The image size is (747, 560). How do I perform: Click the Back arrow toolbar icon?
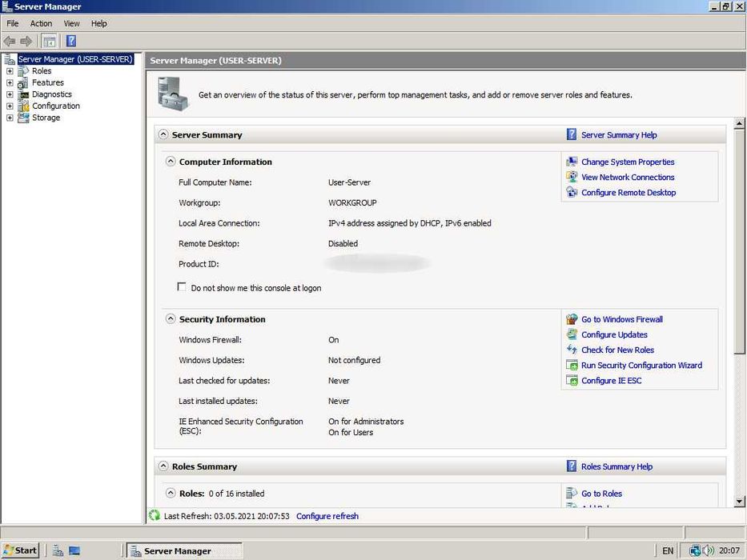[x=10, y=41]
